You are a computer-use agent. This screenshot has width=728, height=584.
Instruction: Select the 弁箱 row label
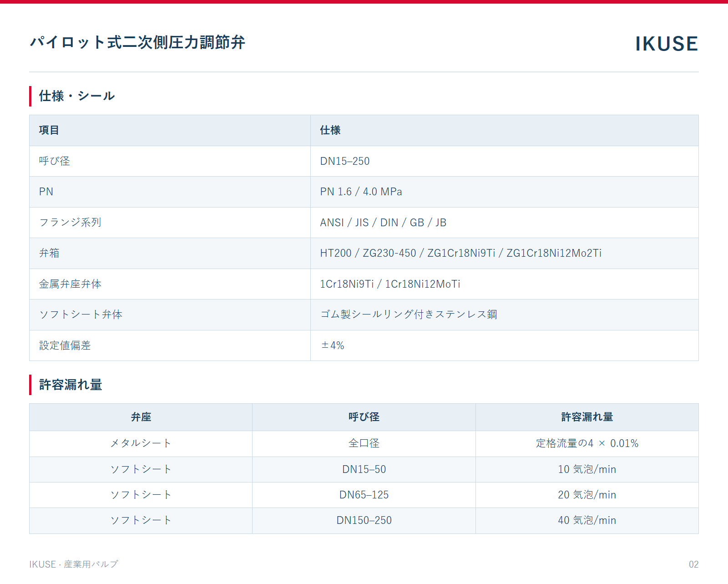49,253
